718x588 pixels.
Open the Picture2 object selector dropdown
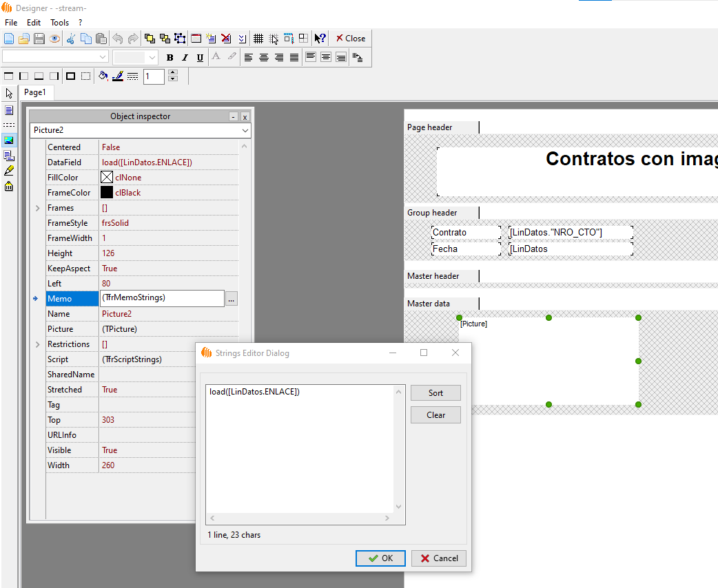point(245,130)
